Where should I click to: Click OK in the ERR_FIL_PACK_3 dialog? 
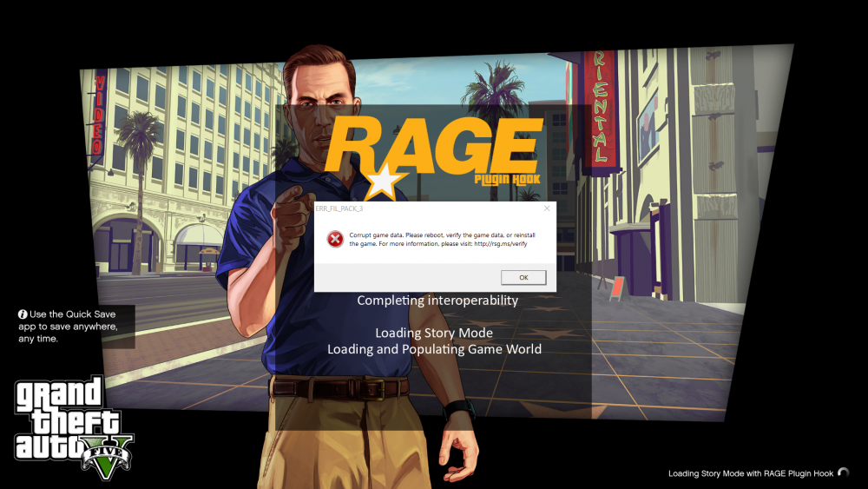[523, 277]
